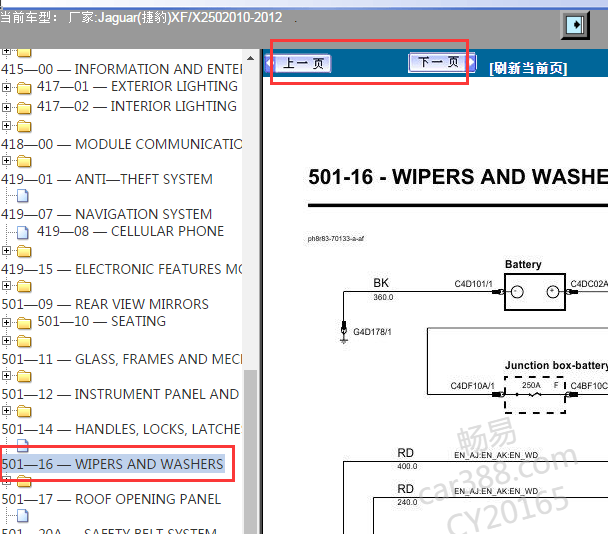The height and width of the screenshot is (534, 608).
Task: Select 501—17 ROOF OPENING PANEL text
Action: coord(111,499)
